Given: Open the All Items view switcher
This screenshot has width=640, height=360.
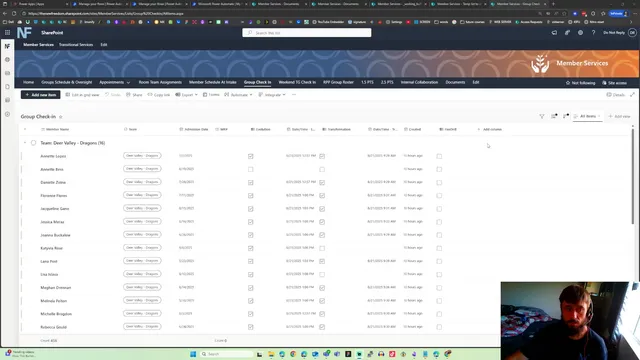Looking at the screenshot, I should [587, 116].
